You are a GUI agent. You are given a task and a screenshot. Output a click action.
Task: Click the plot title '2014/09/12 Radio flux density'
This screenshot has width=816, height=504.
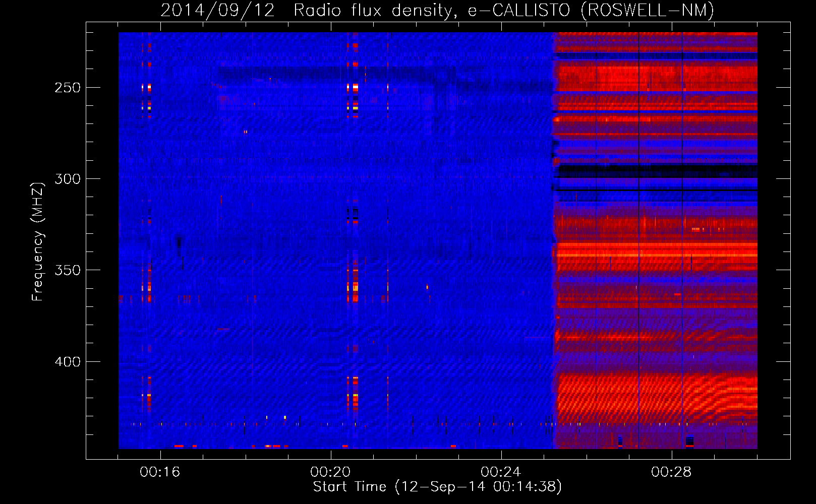[x=437, y=11]
